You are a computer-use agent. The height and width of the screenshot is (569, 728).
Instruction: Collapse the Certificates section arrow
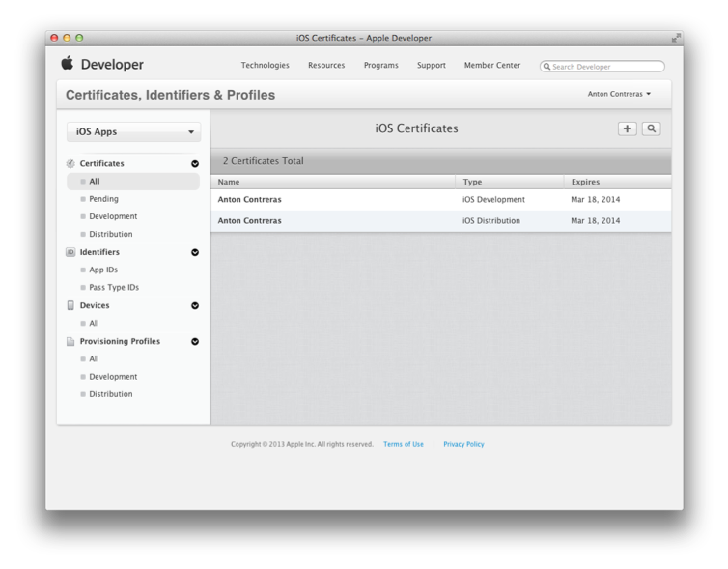pyautogui.click(x=195, y=164)
